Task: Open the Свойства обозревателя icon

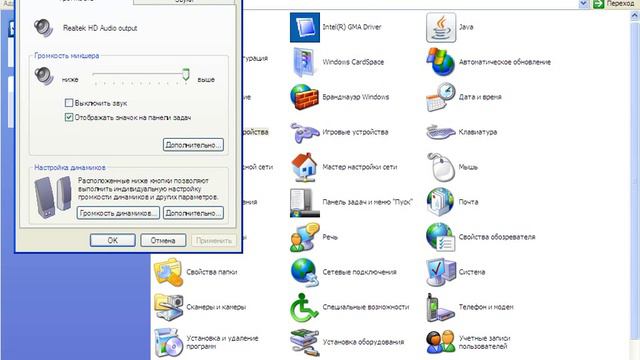Action: 440,237
